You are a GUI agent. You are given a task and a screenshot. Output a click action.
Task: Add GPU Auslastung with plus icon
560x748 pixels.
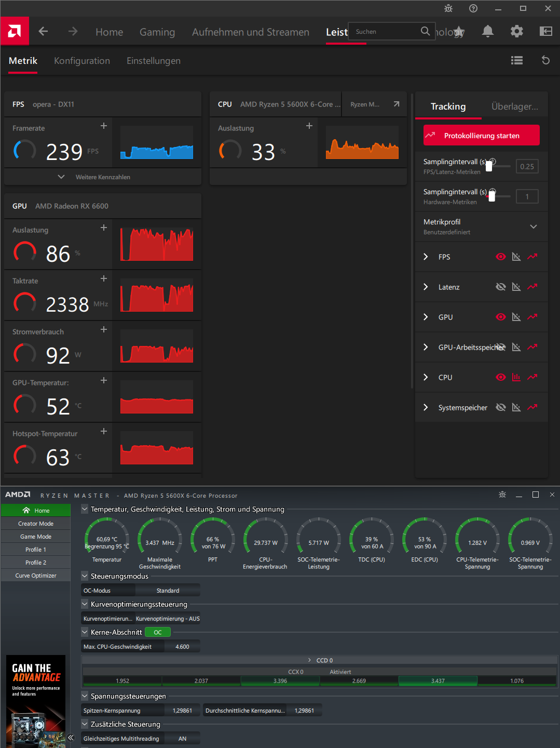104,228
